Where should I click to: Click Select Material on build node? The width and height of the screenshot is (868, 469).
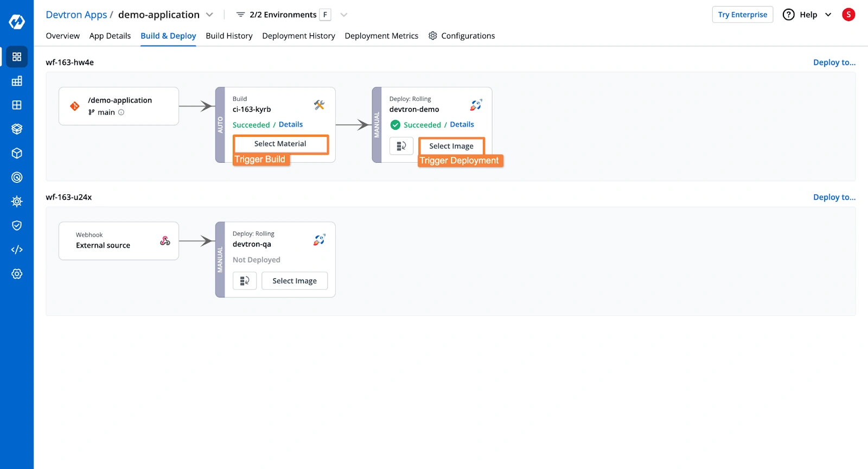point(280,144)
